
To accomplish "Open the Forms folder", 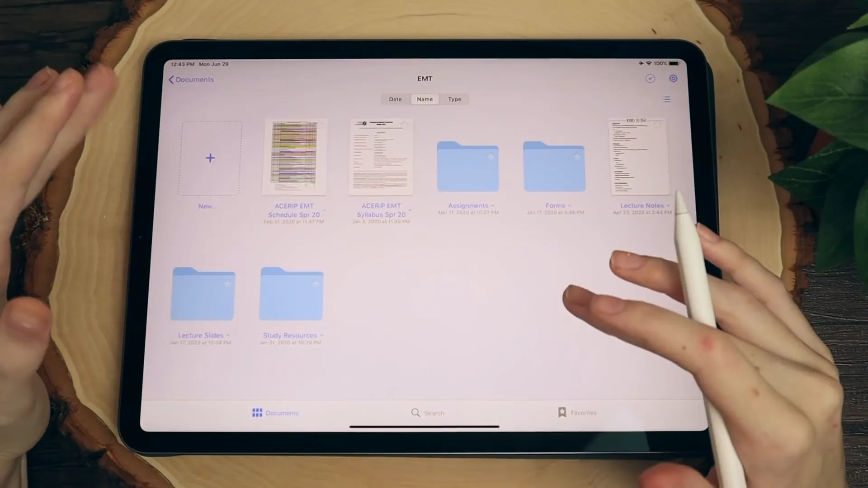I will (554, 166).
